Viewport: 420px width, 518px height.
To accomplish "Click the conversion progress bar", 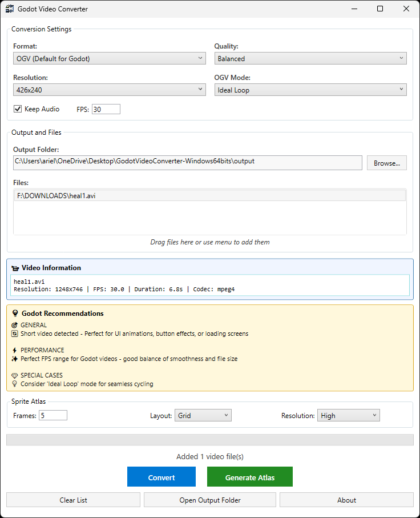I will coord(209,440).
